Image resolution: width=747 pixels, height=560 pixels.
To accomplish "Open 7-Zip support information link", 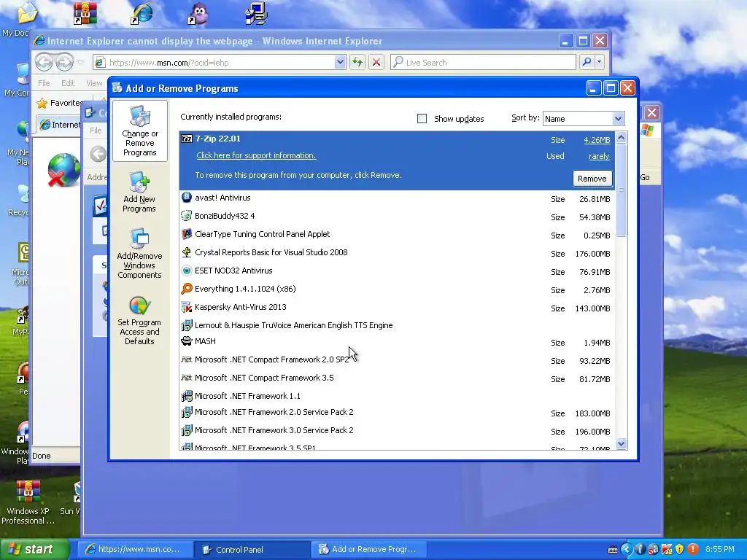I will click(256, 155).
